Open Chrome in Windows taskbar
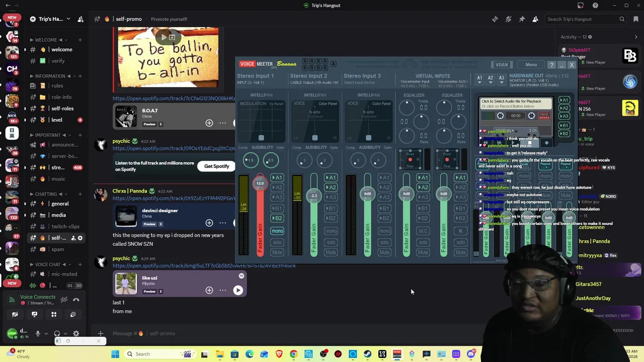The image size is (644, 362). (294, 354)
